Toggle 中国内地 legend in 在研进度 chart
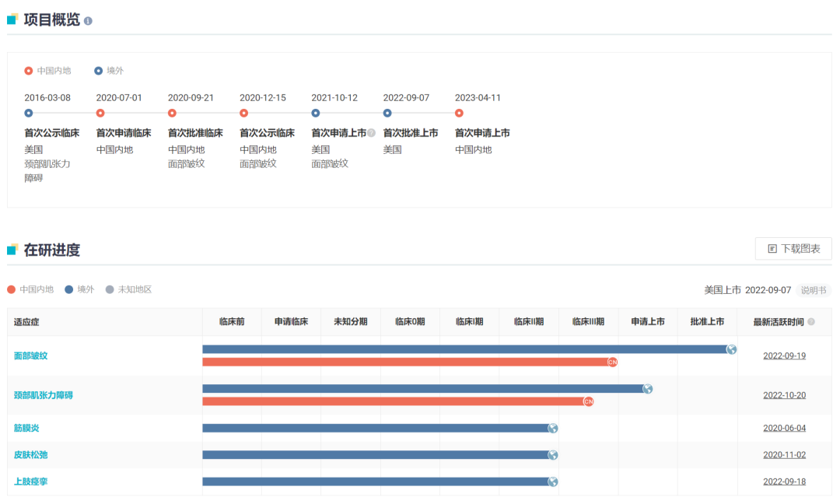Screen dimensions: 840x504 pyautogui.click(x=30, y=289)
